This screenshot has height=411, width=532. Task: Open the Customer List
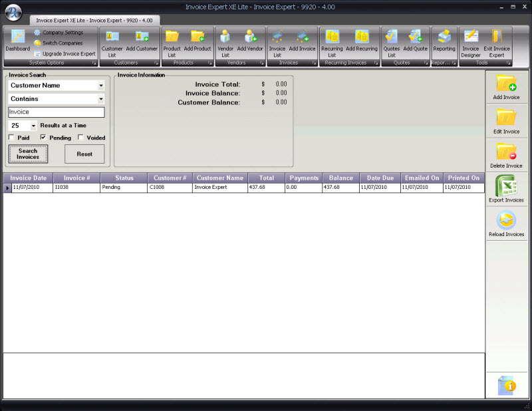112,44
